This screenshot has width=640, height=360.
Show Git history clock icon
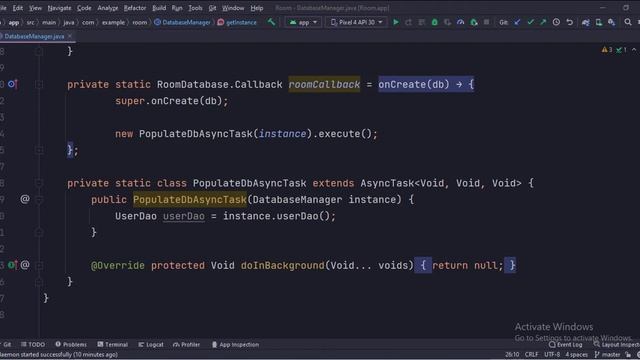pos(556,22)
